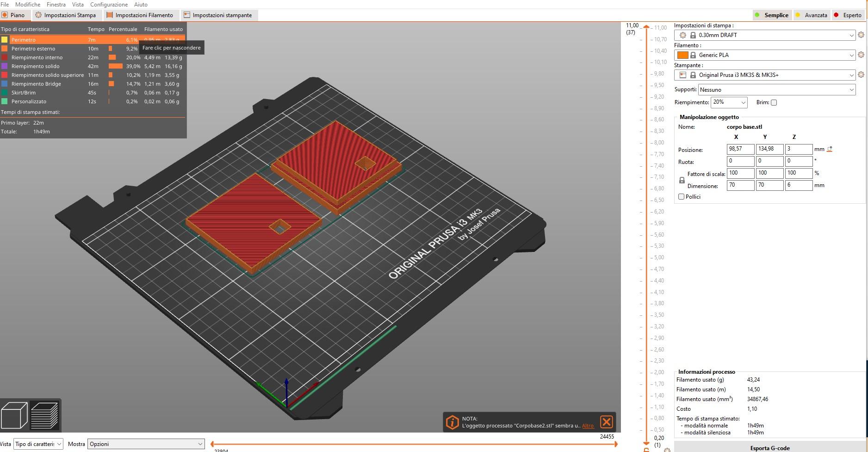
Task: Hide Riempimento Bridge feature in legend
Action: [x=93, y=84]
